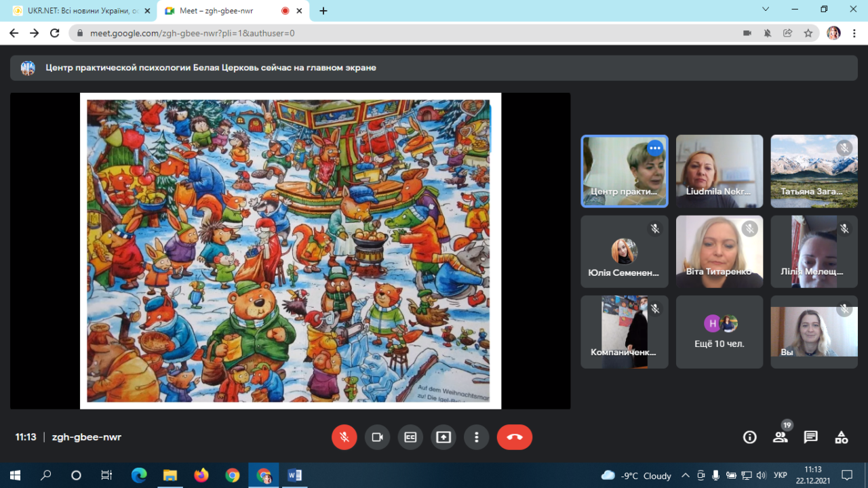Select your own Вы video tile
This screenshot has height=488, width=868.
click(x=814, y=331)
